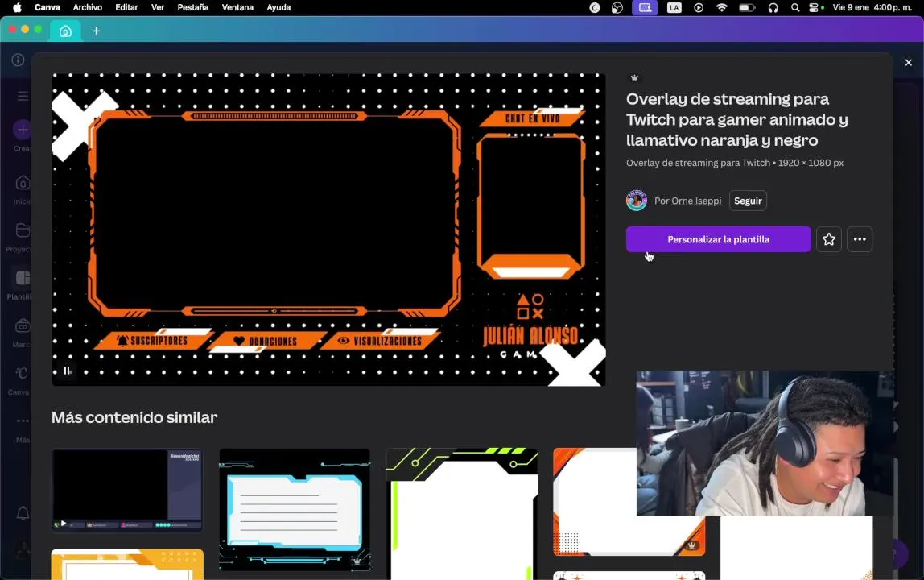The image size is (924, 580).
Task: Open the Canva application menu
Action: click(x=47, y=8)
